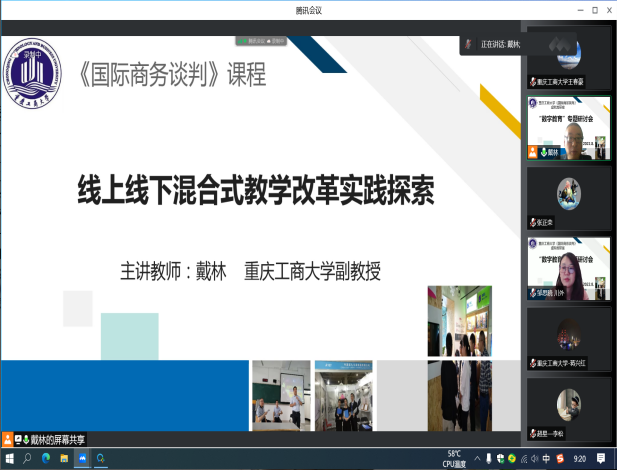Select the active Tencent Meeting taskbar icon
The height and width of the screenshot is (470, 617).
tap(82, 460)
